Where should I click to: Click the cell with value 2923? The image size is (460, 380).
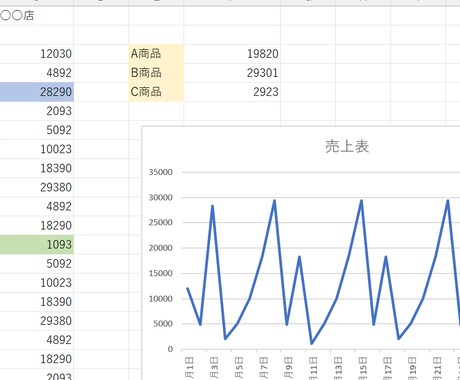232,92
